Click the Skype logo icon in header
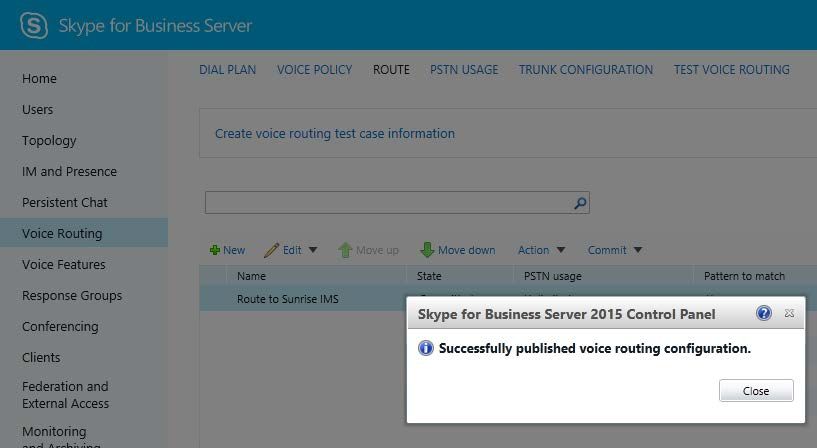This screenshot has width=817, height=448. coord(34,26)
